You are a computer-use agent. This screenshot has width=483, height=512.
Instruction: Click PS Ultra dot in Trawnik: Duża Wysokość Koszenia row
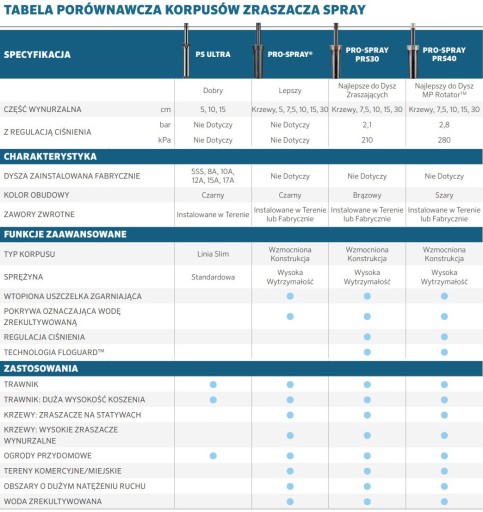(x=213, y=400)
